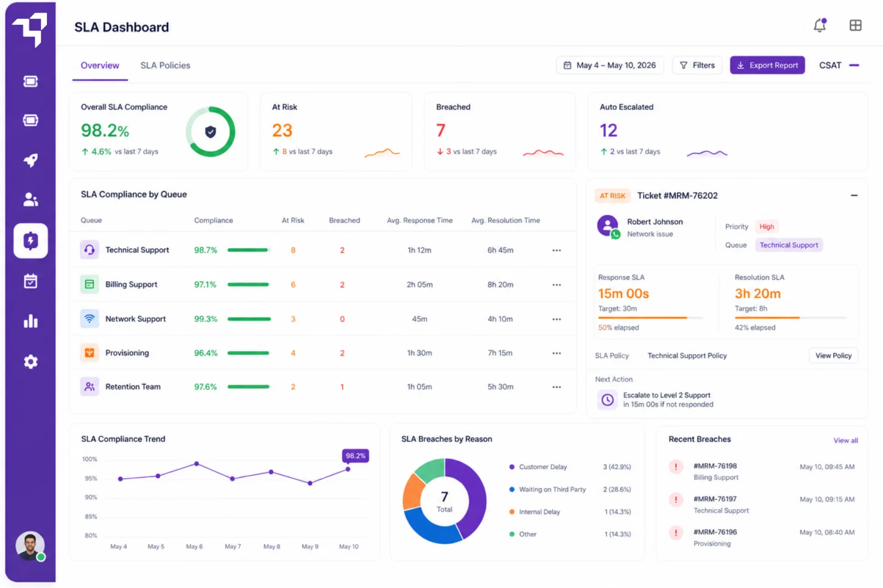The height and width of the screenshot is (588, 883).
Task: Open breach #MRM-76197 entry
Action: tap(762, 505)
